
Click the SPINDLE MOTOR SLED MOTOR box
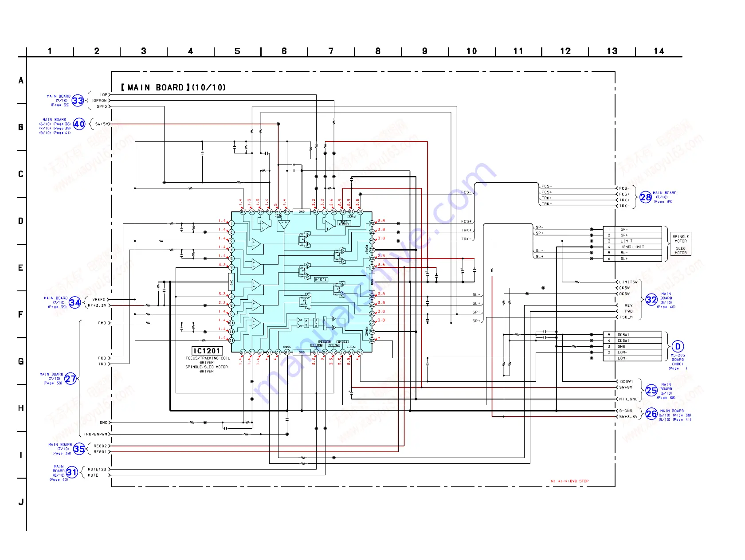681,244
